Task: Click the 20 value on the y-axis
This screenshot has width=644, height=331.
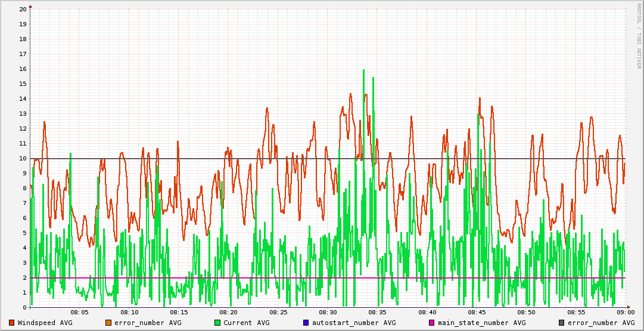Action: click(23, 10)
